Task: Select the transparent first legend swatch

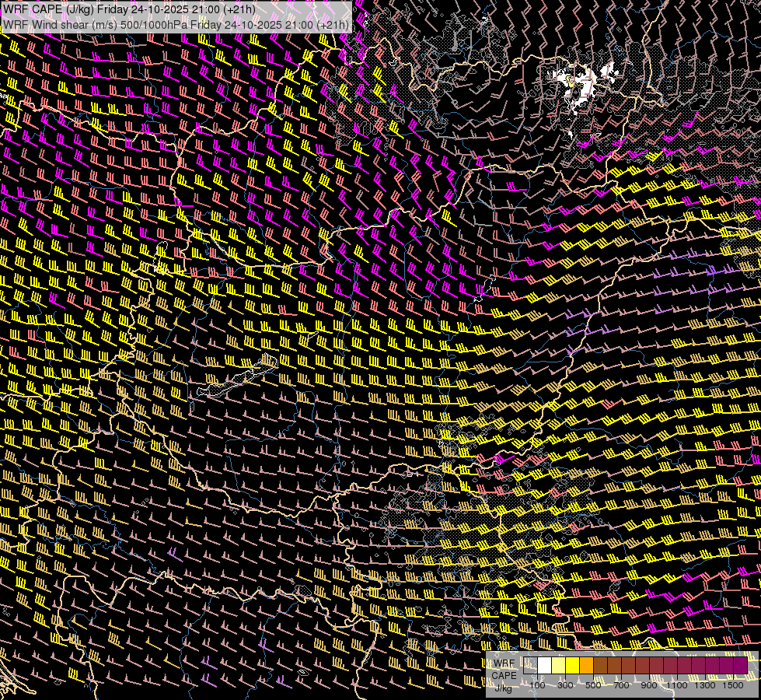Action: (x=530, y=666)
